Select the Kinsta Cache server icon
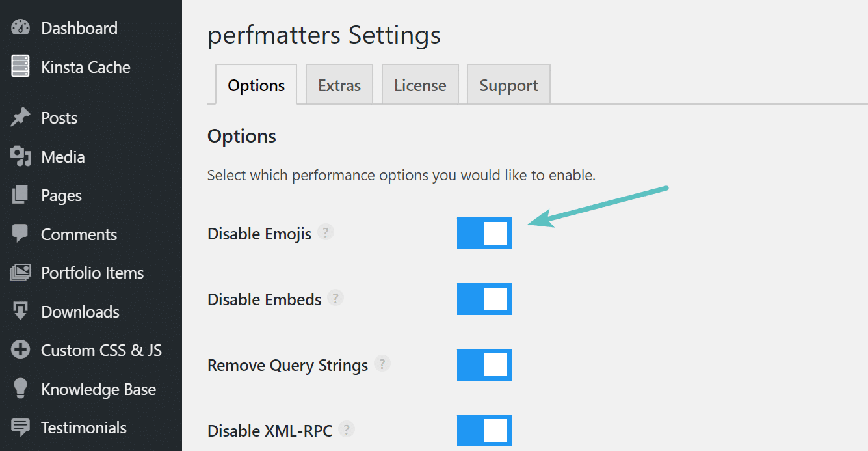Image resolution: width=868 pixels, height=451 pixels. [20, 66]
